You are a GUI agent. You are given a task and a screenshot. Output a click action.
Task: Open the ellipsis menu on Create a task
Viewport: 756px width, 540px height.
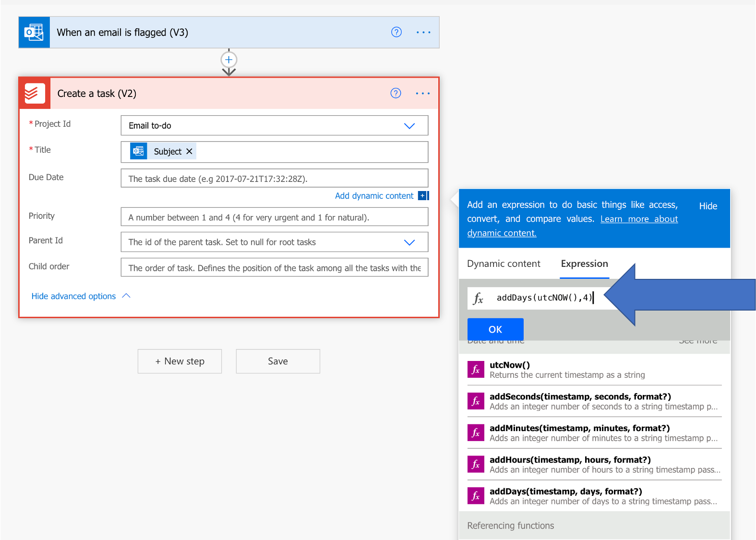pos(422,93)
